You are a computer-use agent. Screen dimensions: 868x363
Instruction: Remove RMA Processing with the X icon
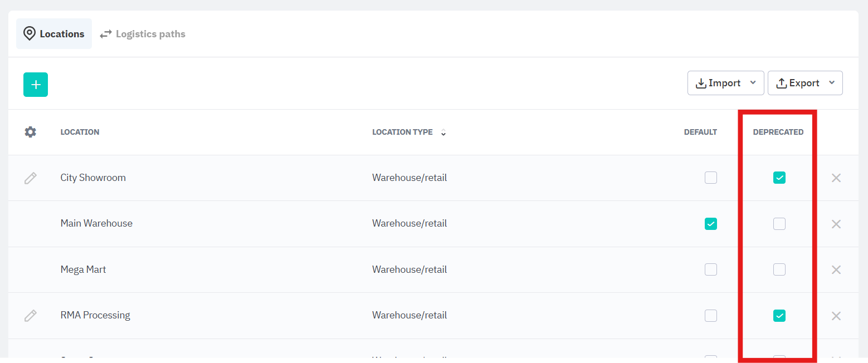836,316
